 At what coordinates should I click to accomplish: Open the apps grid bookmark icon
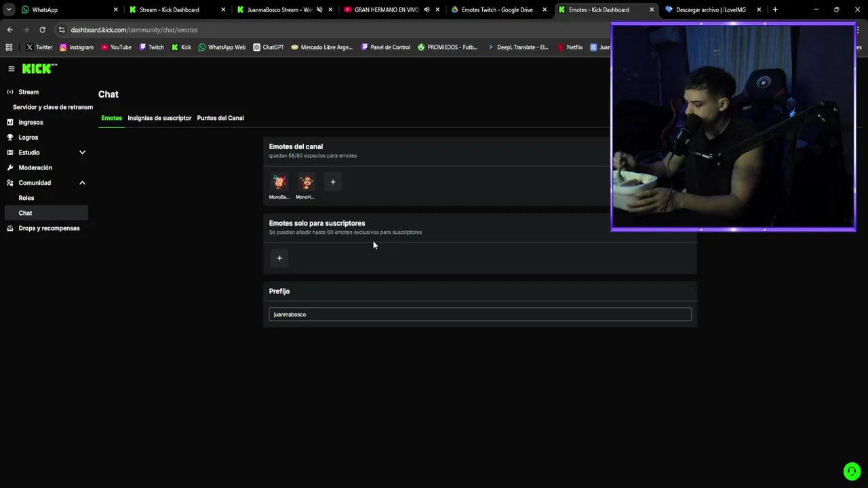click(9, 47)
